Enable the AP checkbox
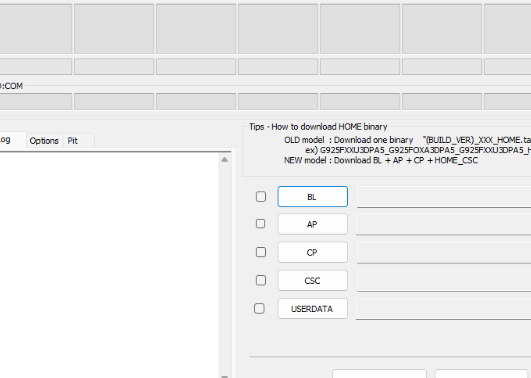 [260, 224]
